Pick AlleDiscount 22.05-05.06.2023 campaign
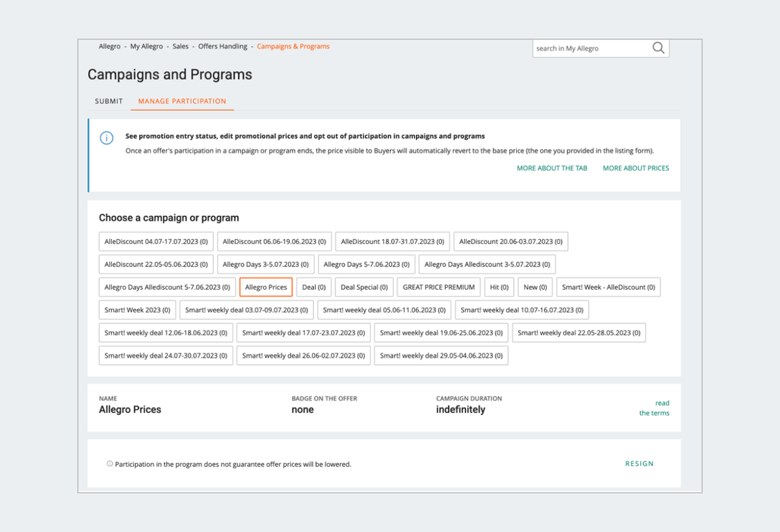 pyautogui.click(x=157, y=264)
